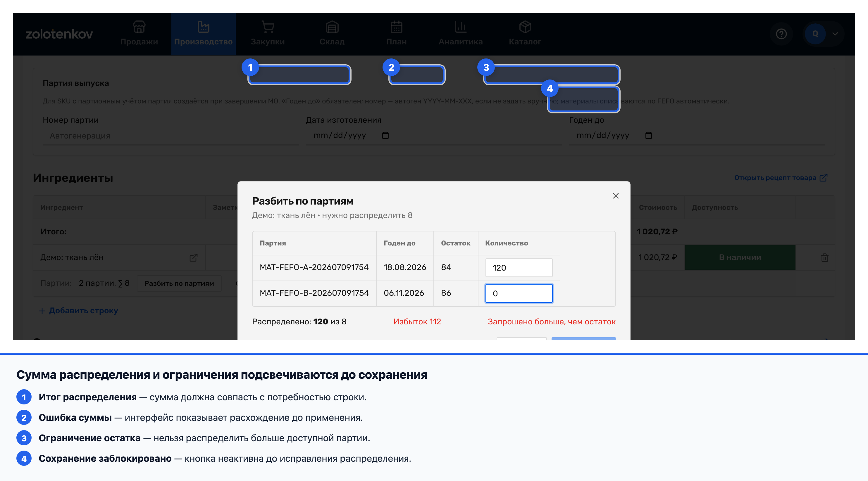Image resolution: width=868 pixels, height=481 pixels.
Task: Select the Каталог menu label
Action: click(525, 42)
